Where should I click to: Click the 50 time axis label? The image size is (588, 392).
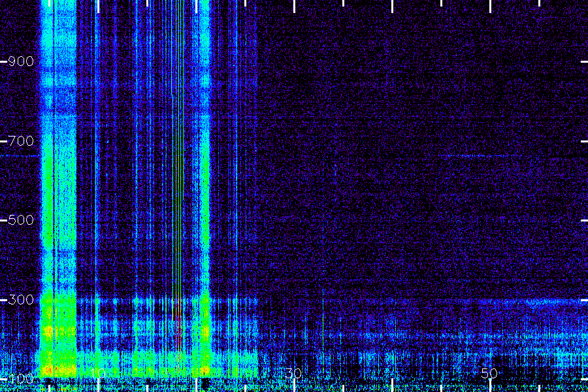click(x=489, y=373)
